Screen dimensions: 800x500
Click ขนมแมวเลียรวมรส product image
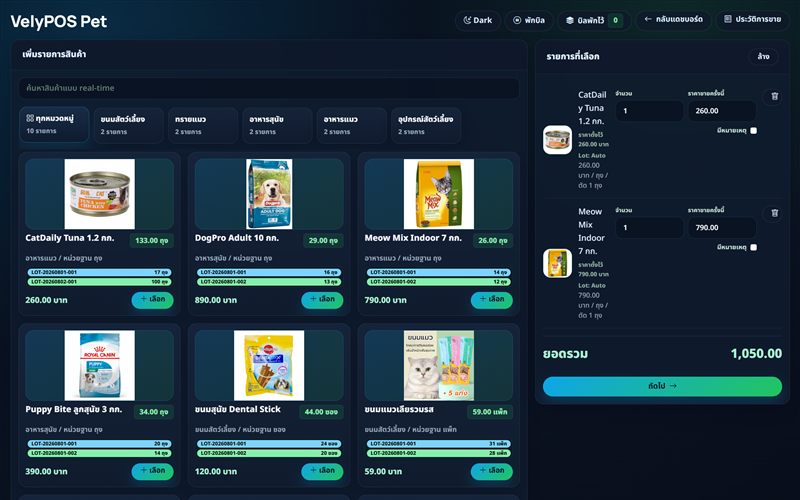[x=439, y=365]
